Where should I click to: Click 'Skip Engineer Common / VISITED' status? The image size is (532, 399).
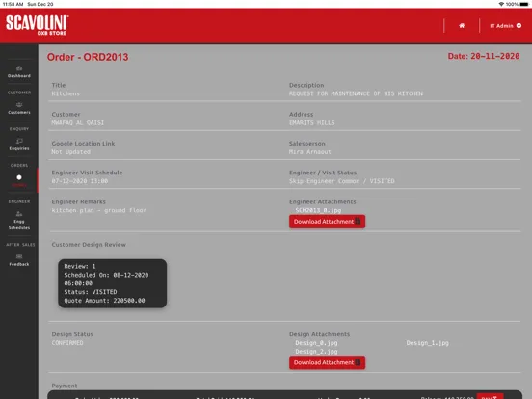pos(342,181)
